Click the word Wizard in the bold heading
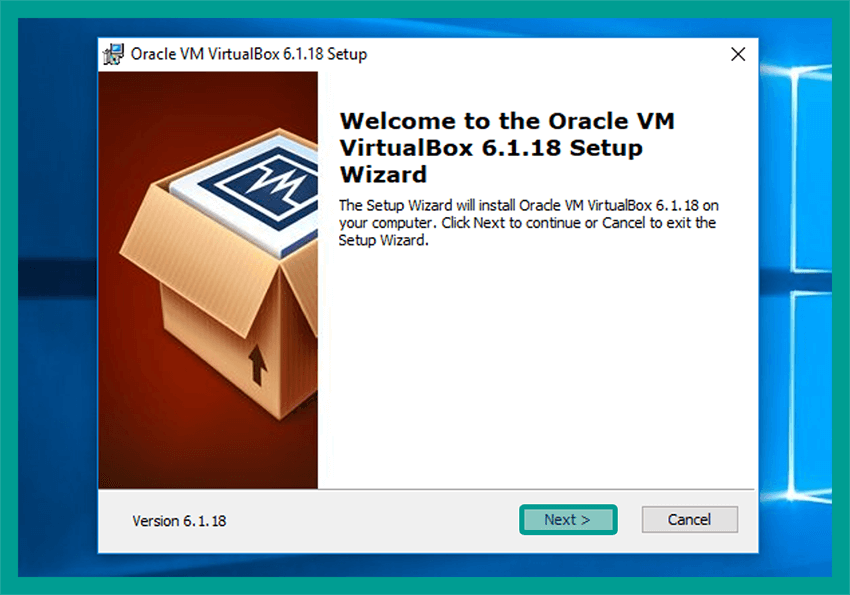The width and height of the screenshot is (850, 595). tap(383, 174)
